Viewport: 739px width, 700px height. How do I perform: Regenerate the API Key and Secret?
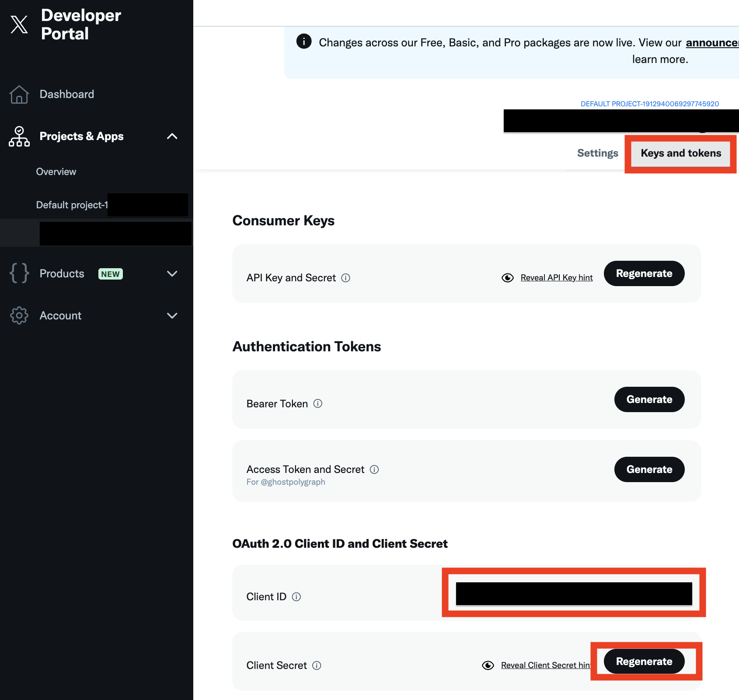[x=644, y=273]
